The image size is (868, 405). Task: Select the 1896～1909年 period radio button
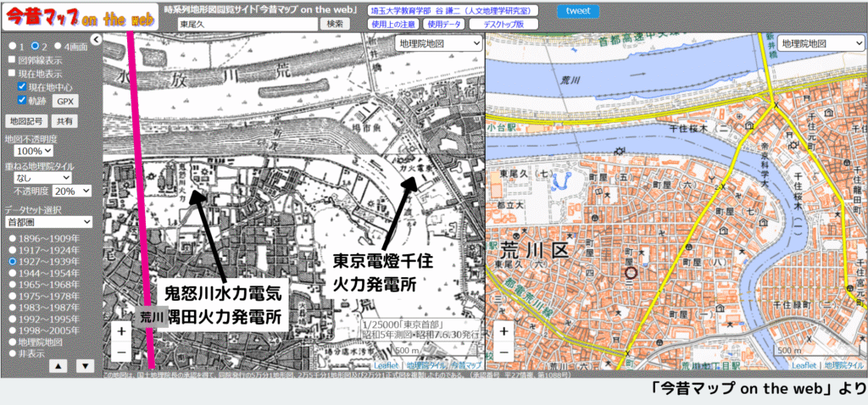[12, 239]
